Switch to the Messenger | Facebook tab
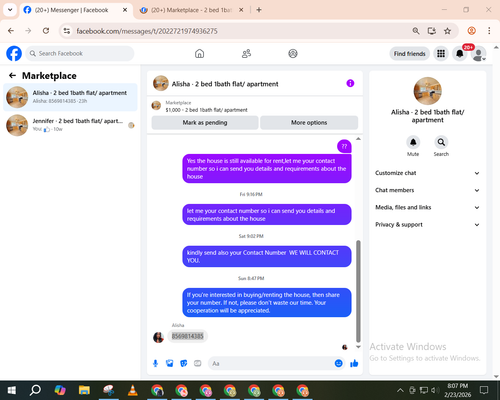500x400 pixels. tap(71, 10)
